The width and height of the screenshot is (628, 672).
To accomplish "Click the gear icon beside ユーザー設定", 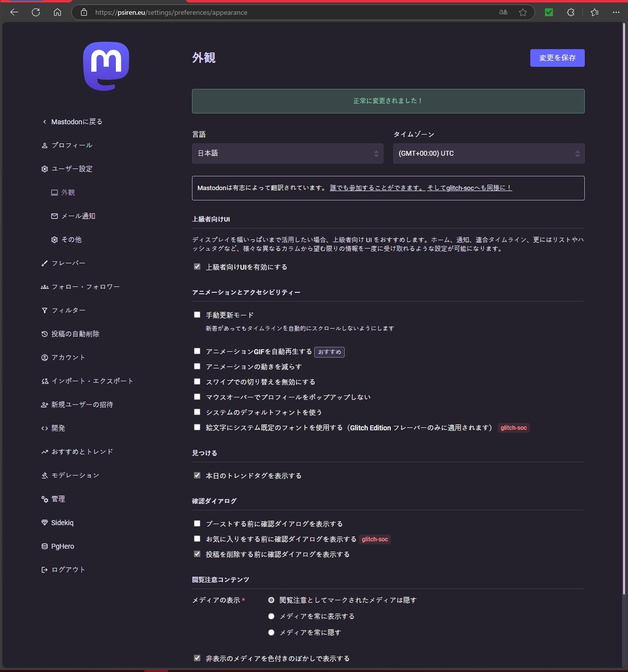I will click(45, 169).
